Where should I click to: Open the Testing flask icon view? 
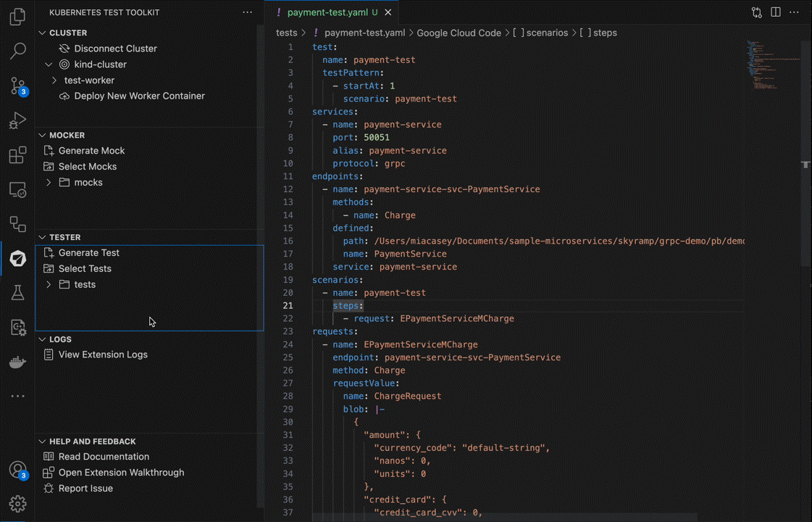click(17, 292)
